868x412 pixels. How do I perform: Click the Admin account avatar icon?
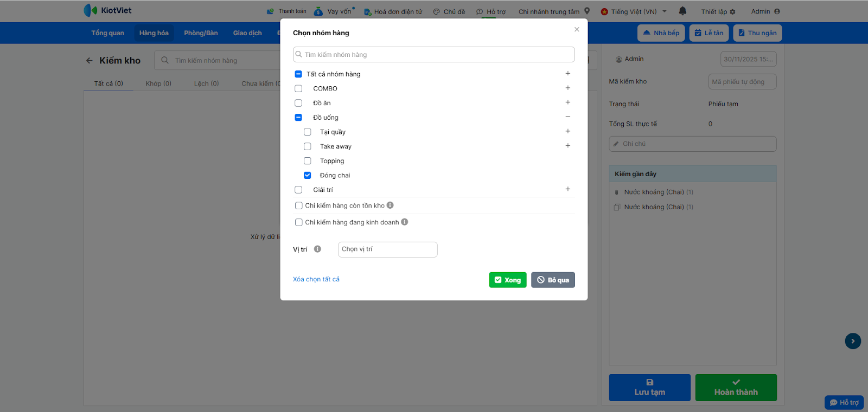click(x=777, y=11)
